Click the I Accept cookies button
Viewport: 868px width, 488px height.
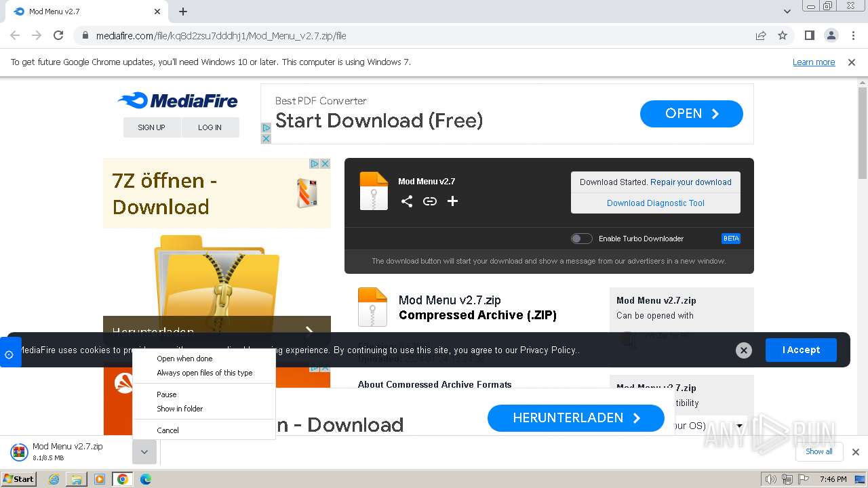point(801,350)
